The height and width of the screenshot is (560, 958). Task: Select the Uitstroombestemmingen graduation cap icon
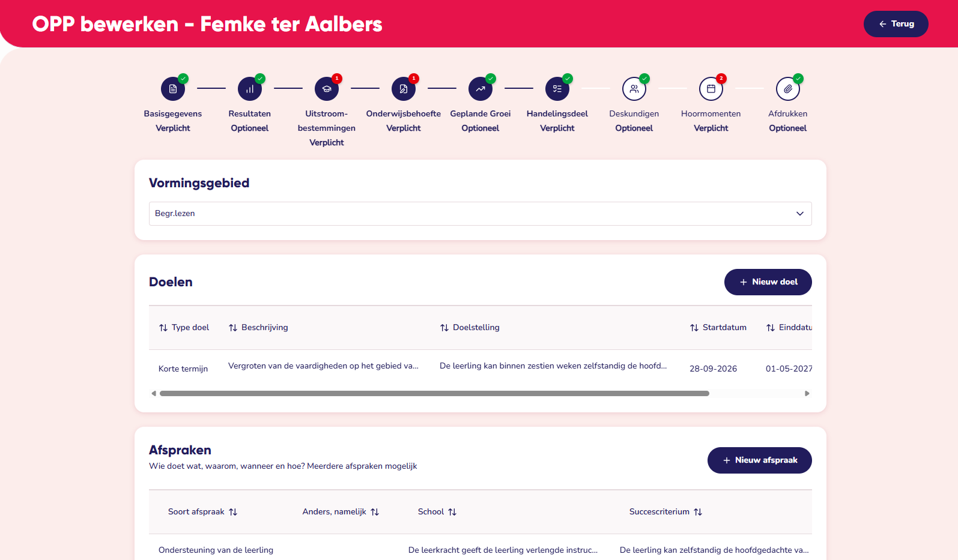(327, 89)
